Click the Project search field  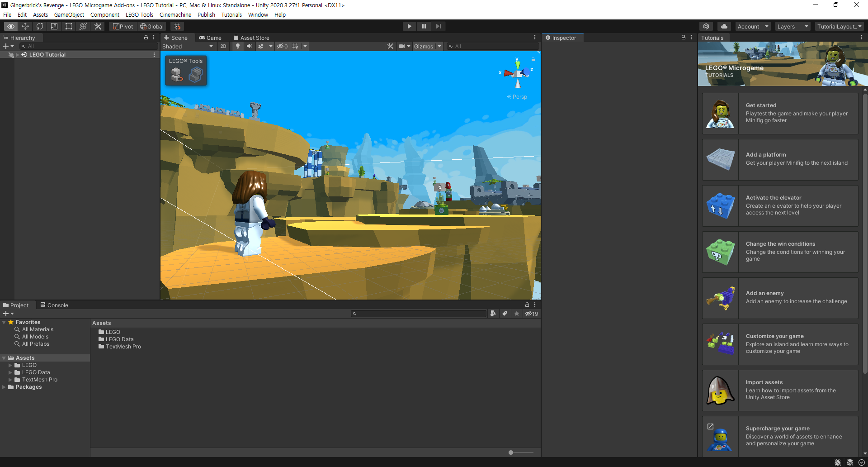[419, 314]
